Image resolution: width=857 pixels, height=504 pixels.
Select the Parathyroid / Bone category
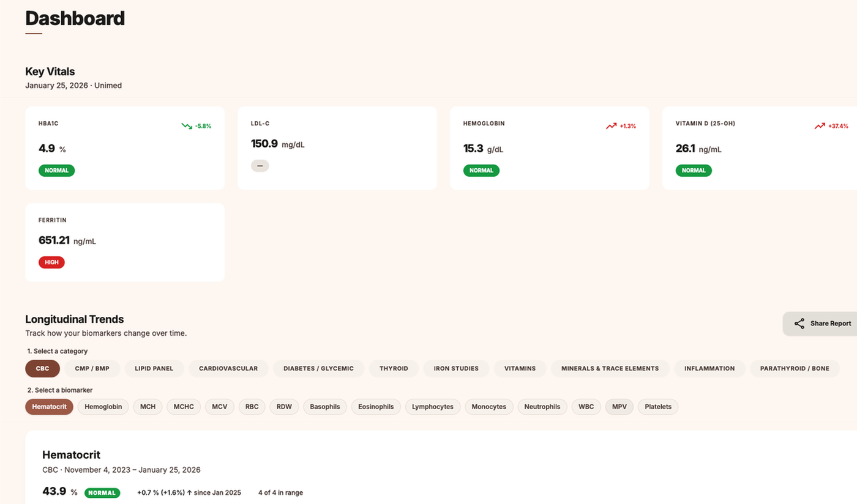click(x=795, y=368)
